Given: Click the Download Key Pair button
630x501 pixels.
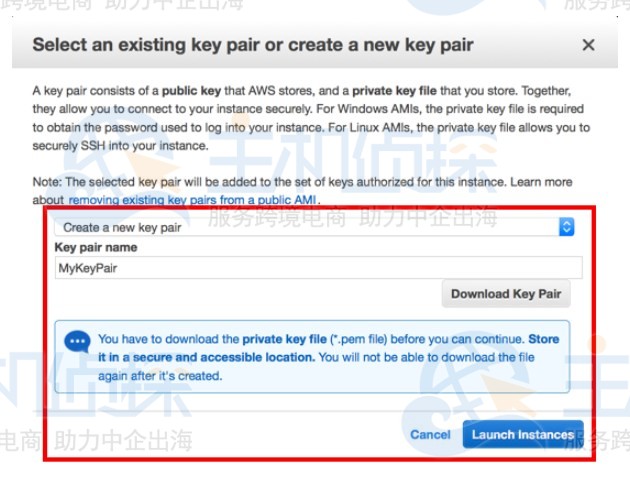Looking at the screenshot, I should point(506,294).
